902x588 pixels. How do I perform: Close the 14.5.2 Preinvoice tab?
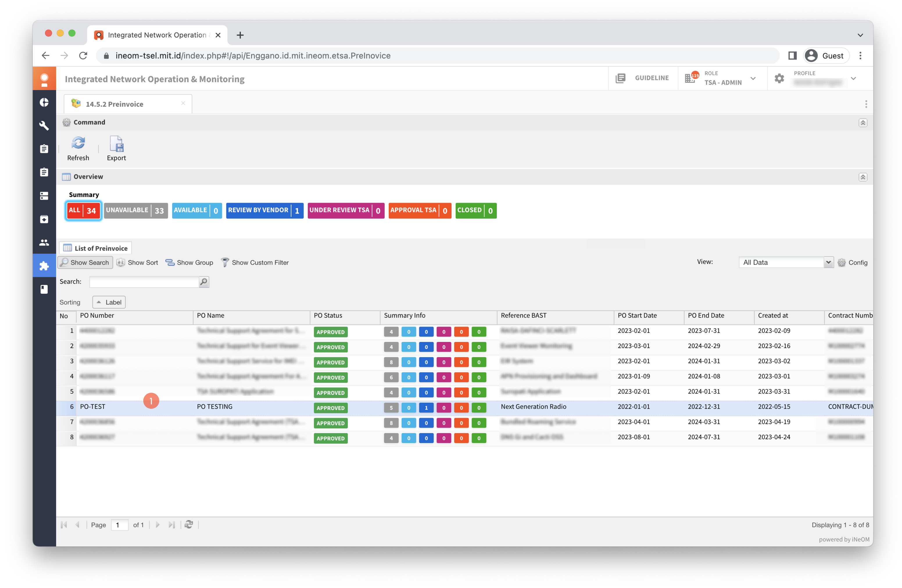[x=183, y=103]
